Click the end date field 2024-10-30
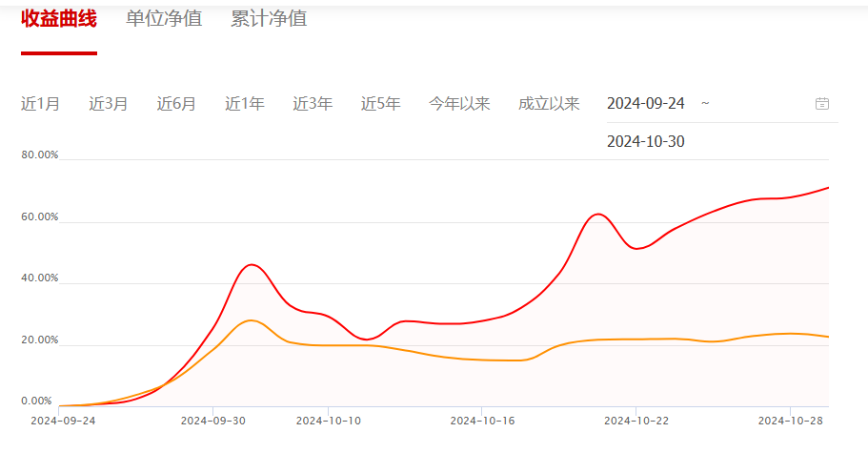 646,142
